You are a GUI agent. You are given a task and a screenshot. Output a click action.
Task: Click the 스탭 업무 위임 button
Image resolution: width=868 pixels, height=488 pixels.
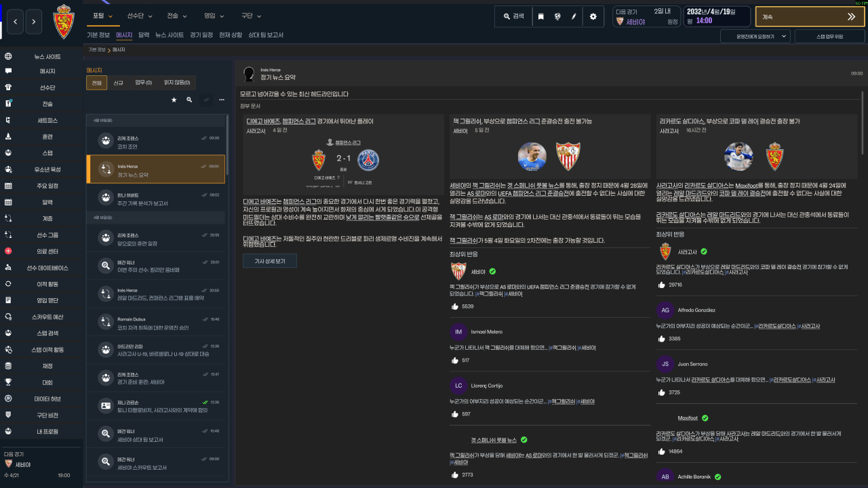(x=830, y=36)
